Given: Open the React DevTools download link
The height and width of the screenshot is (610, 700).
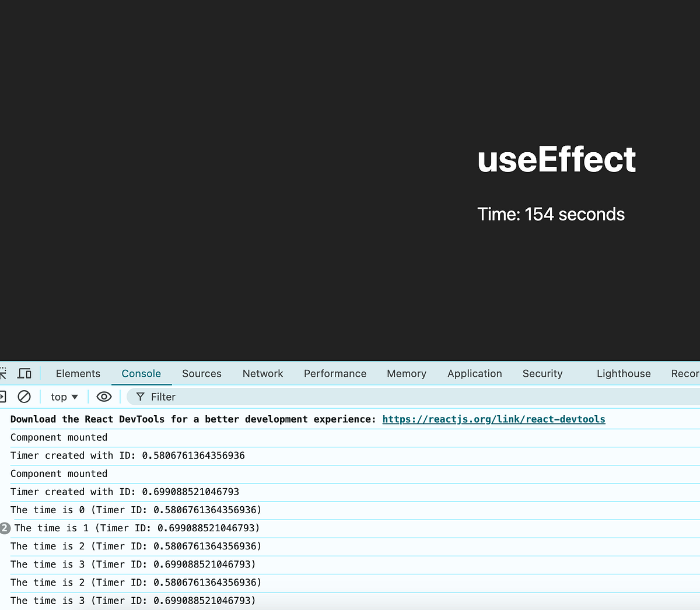Looking at the screenshot, I should tap(494, 419).
